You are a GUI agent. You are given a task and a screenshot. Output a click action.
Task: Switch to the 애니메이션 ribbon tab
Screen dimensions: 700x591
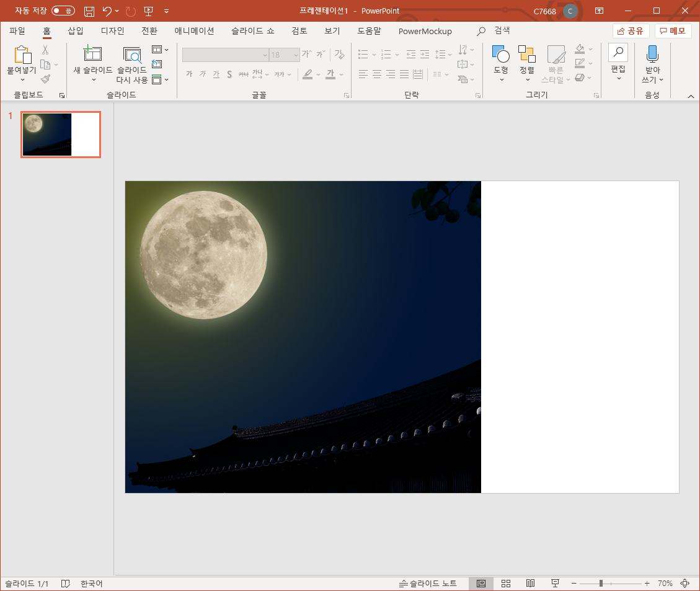(x=194, y=31)
